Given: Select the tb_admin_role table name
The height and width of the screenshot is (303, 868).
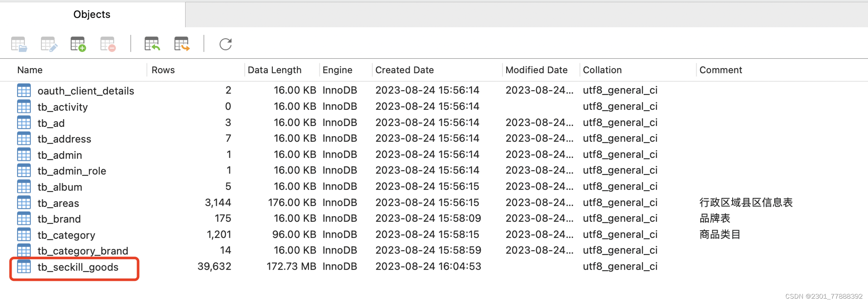Looking at the screenshot, I should coord(72,171).
